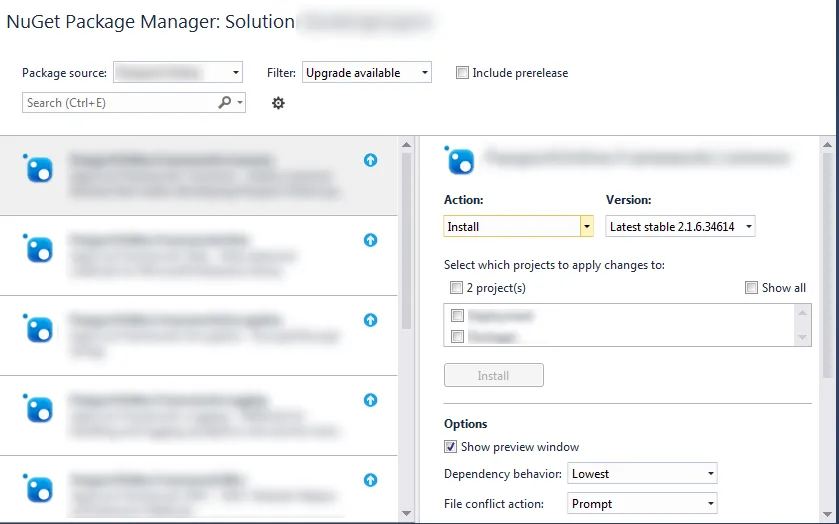Select first package's blue NuGet icon
This screenshot has height=524, width=839.
(x=38, y=168)
